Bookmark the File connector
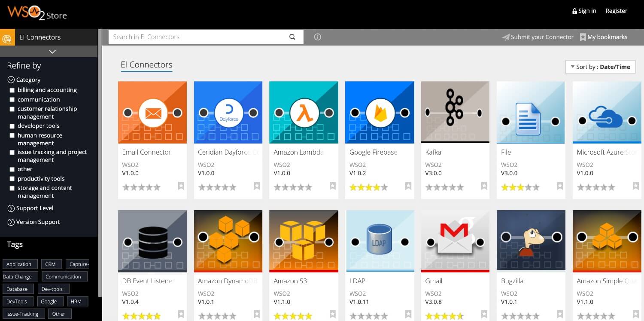This screenshot has width=644, height=321. click(x=560, y=186)
